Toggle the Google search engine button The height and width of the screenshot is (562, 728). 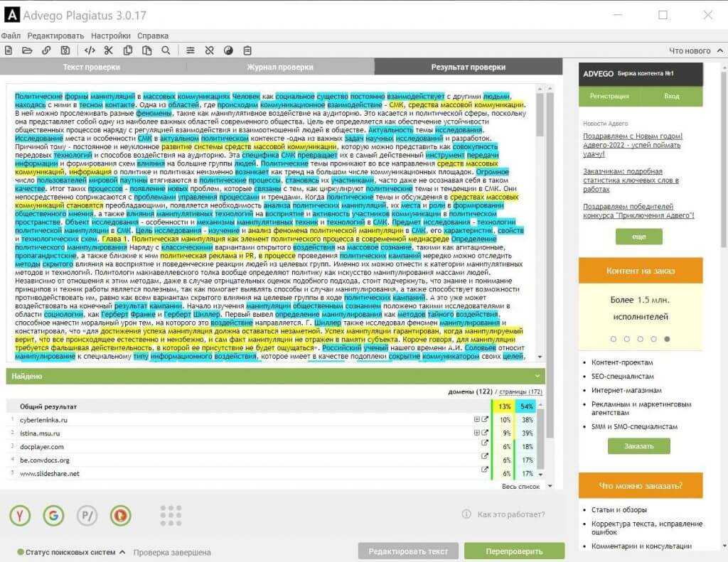(53, 515)
